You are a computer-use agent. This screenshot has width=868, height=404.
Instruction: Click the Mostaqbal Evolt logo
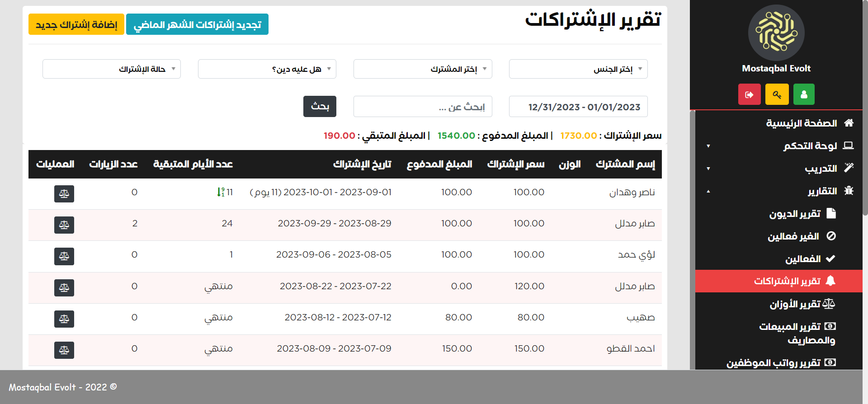point(776,33)
